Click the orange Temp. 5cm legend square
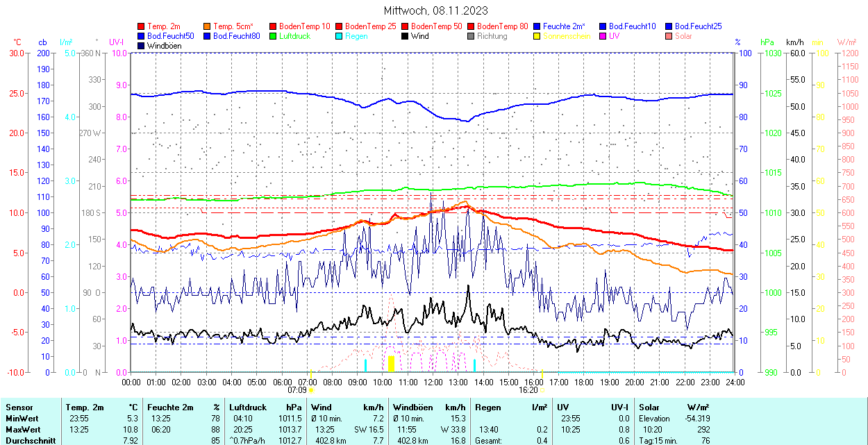 [207, 26]
